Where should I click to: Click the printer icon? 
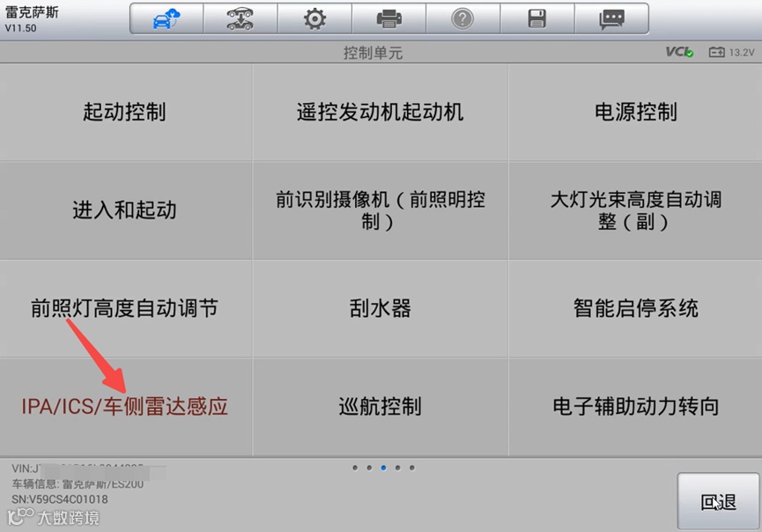(x=388, y=19)
